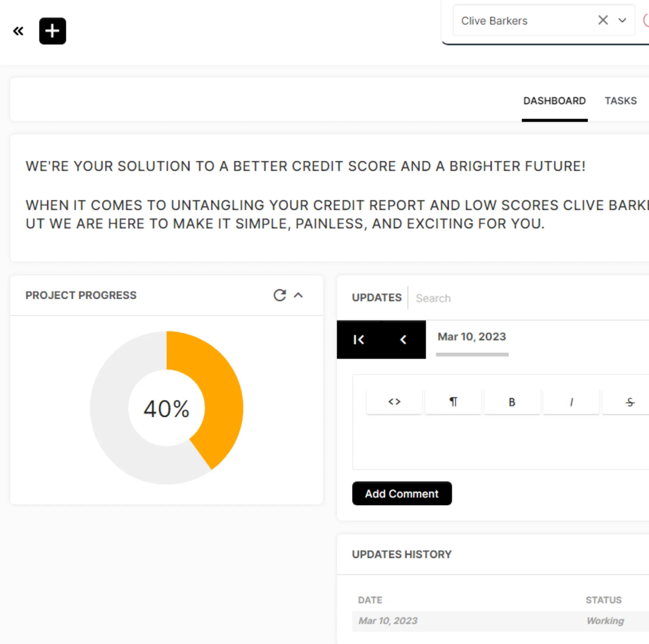Toggle italic formatting
This screenshot has height=644, width=649.
(571, 402)
